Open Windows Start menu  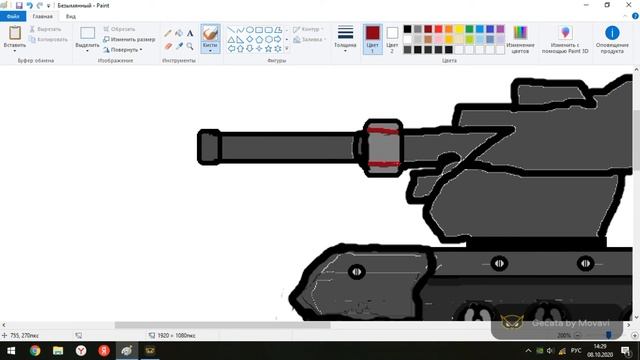point(11,351)
